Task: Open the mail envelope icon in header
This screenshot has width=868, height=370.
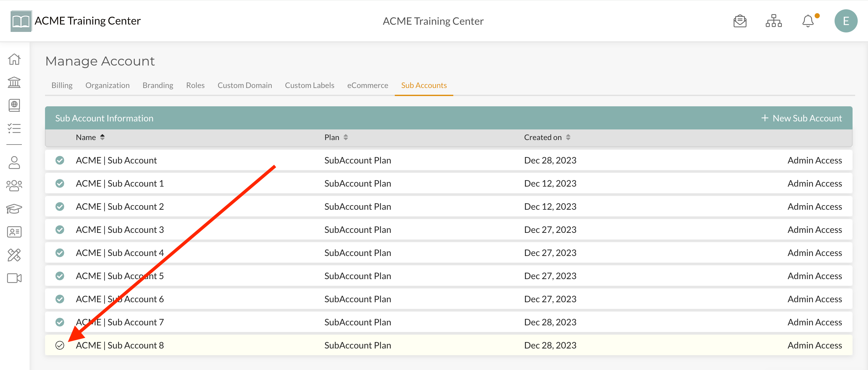Action: pos(740,21)
